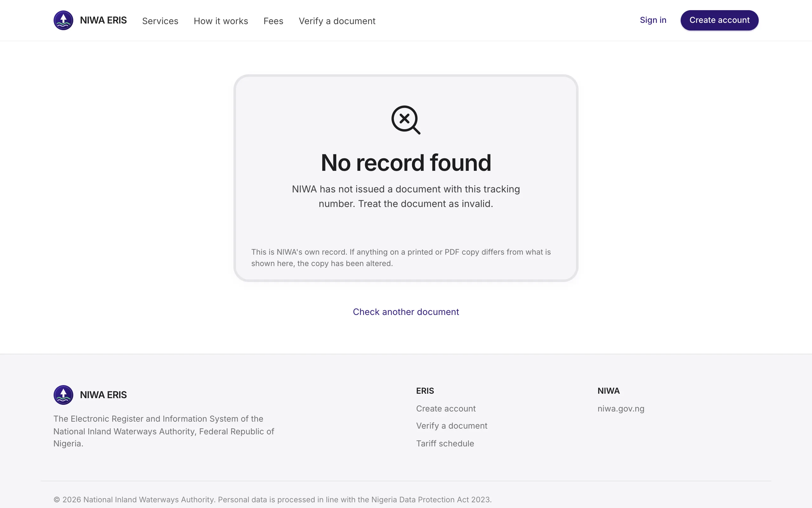Open the Fees nav link

(x=273, y=21)
